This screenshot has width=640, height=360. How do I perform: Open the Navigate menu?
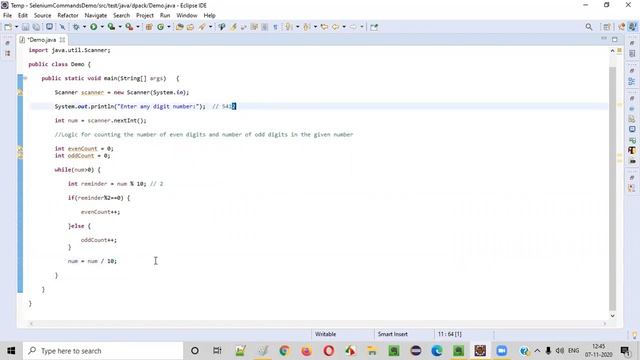(x=96, y=16)
